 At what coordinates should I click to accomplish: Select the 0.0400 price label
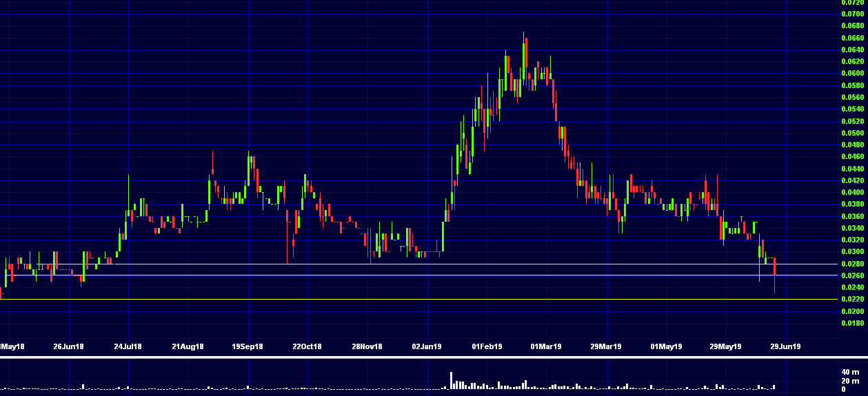853,192
